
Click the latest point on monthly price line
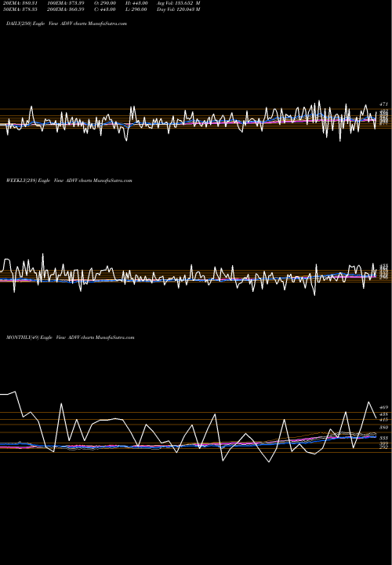tap(376, 418)
